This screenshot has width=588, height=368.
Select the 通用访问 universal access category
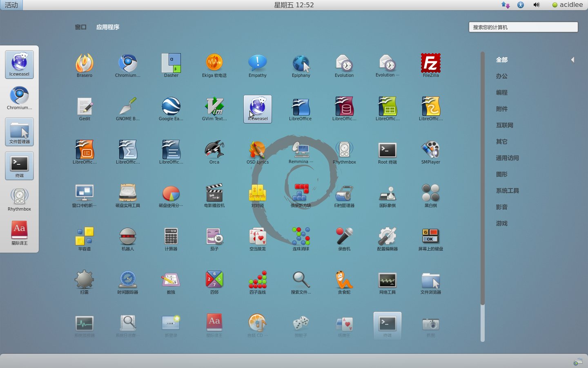(508, 158)
